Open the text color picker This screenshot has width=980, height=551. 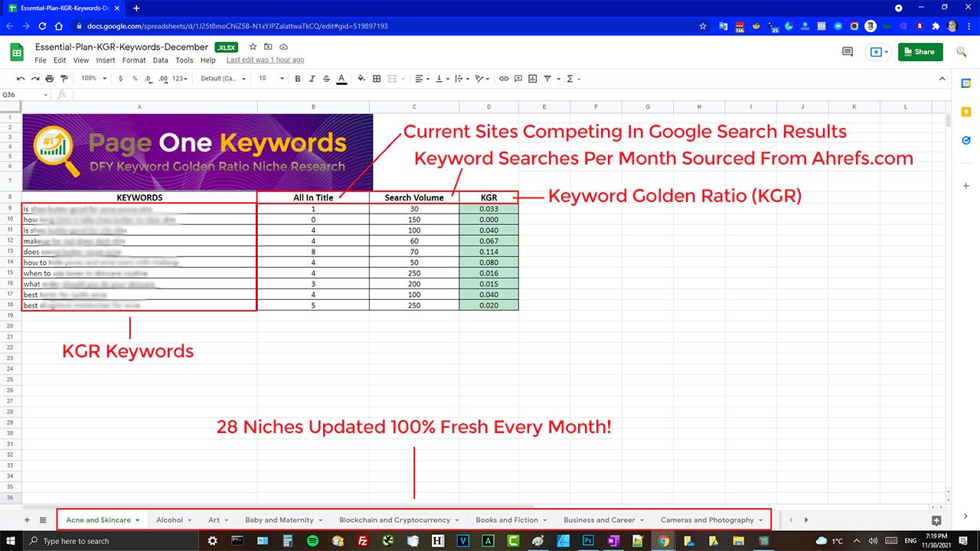(341, 79)
